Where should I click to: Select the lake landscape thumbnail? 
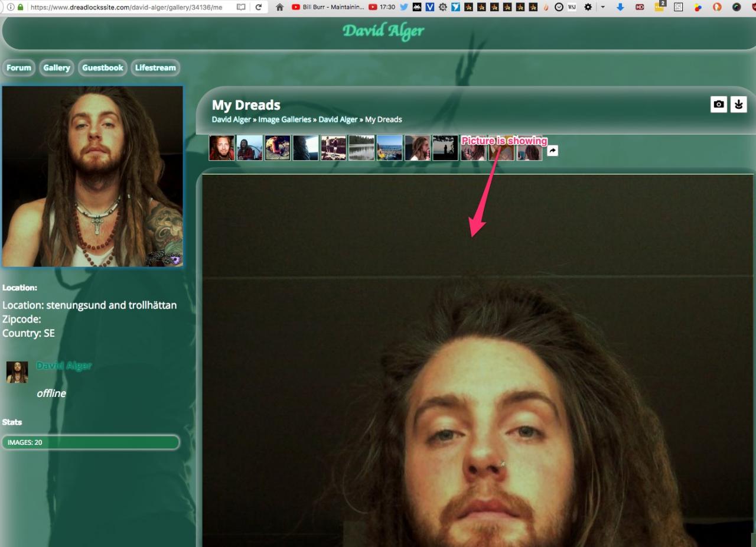point(361,148)
